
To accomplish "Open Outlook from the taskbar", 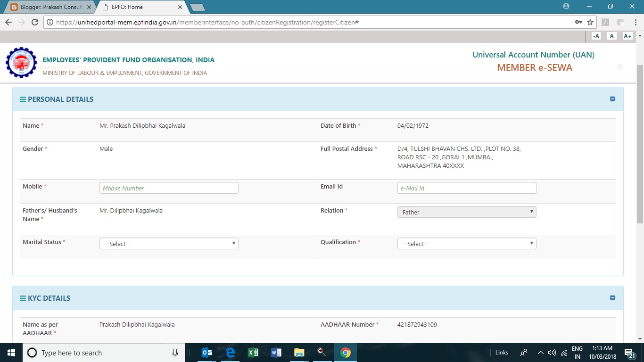I will pos(207,353).
